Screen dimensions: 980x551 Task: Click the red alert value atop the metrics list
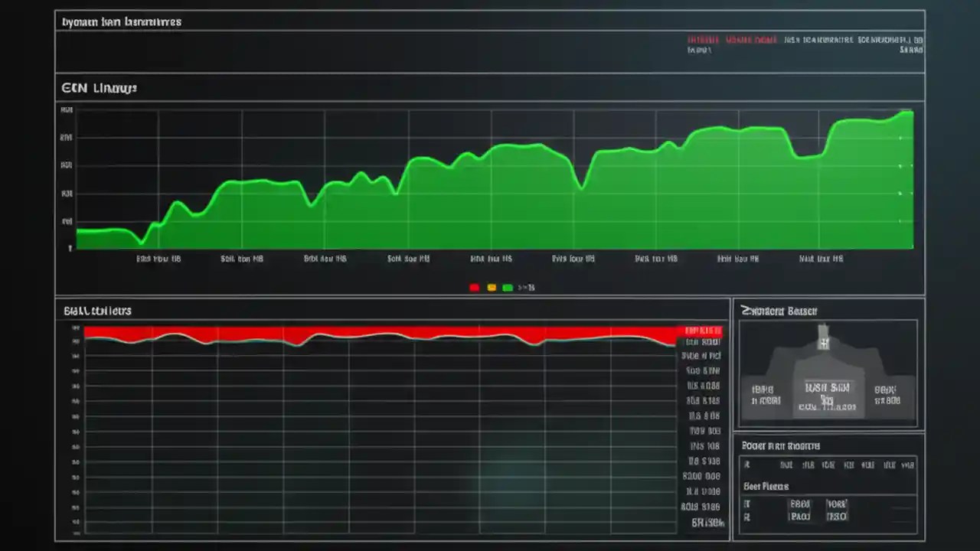pyautogui.click(x=702, y=331)
